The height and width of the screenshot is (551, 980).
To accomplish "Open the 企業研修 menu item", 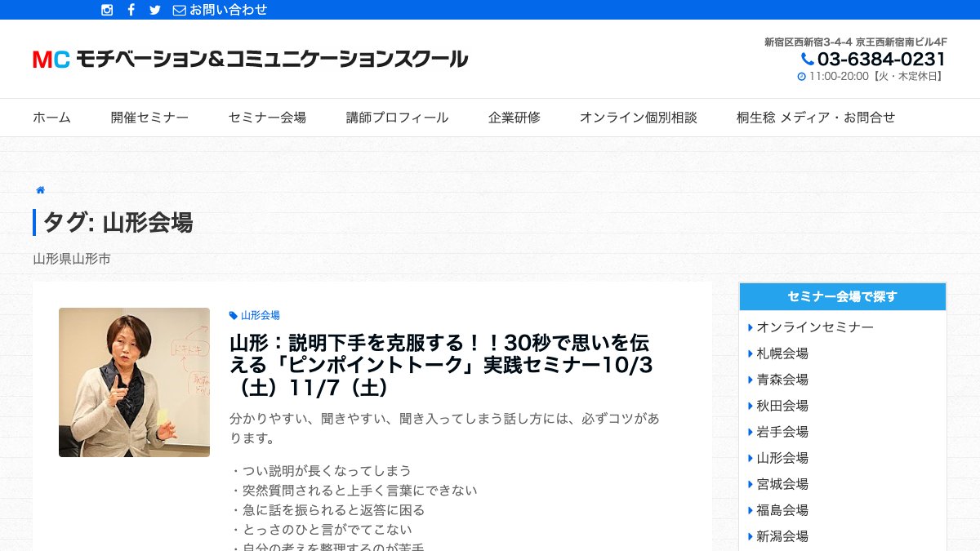I will 514,118.
